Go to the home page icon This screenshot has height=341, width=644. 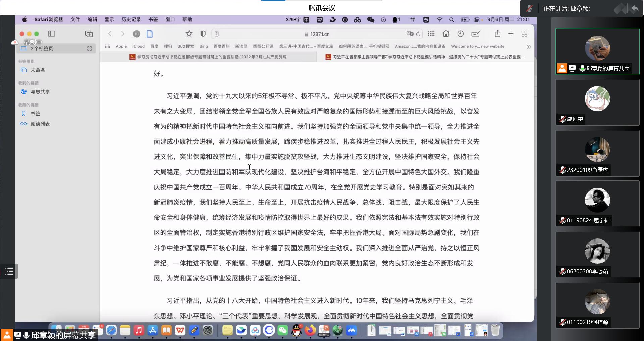(x=446, y=34)
